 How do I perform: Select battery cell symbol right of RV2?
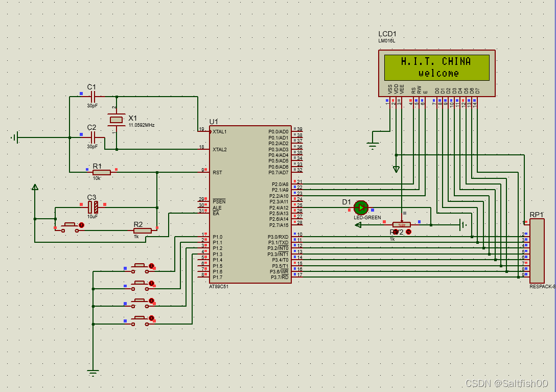coord(463,224)
